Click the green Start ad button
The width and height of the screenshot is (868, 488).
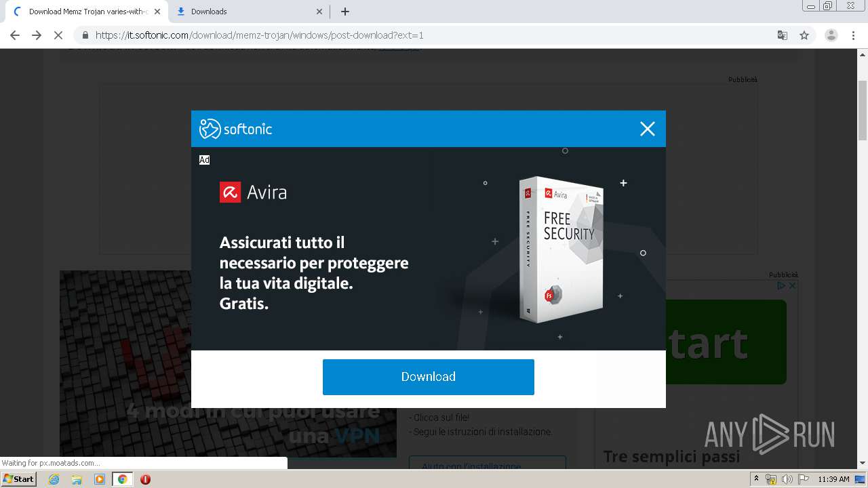click(726, 342)
